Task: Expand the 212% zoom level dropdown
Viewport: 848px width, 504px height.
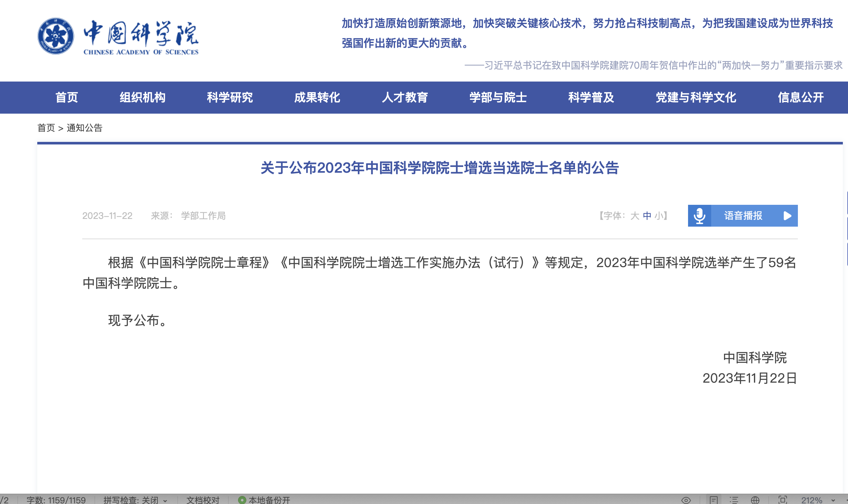Action: point(833,500)
